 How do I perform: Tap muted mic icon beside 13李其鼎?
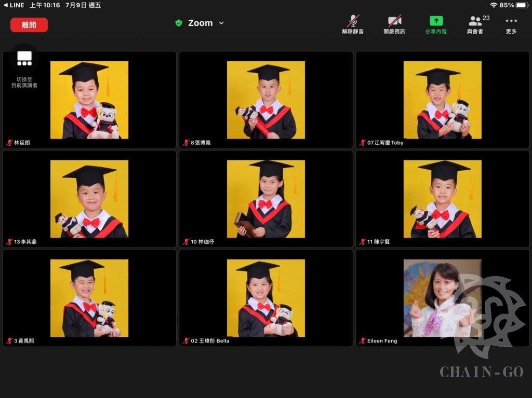pyautogui.click(x=9, y=242)
